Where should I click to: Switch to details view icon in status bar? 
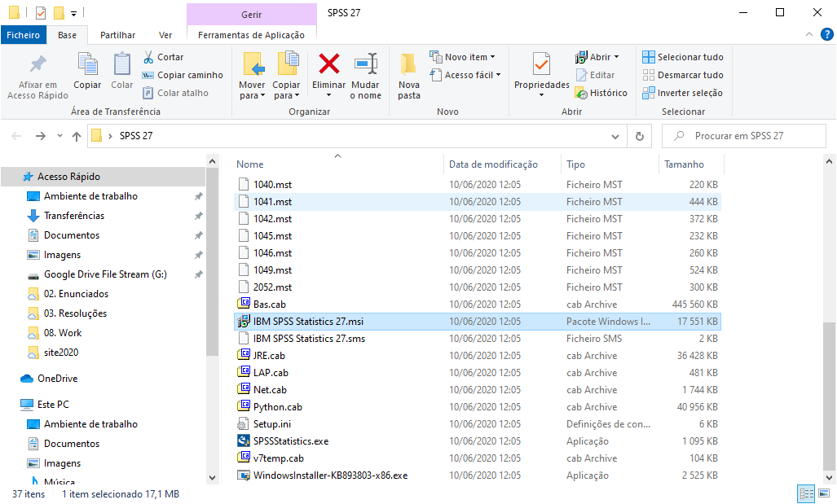tap(806, 493)
